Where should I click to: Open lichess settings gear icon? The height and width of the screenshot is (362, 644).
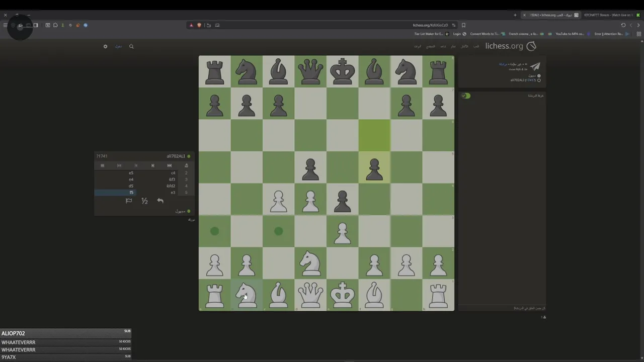click(x=105, y=46)
